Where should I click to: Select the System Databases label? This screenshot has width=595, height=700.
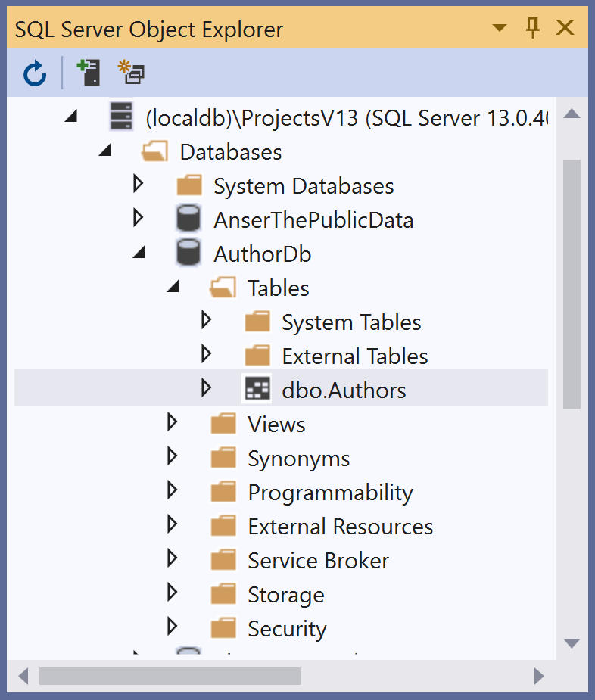tap(304, 186)
